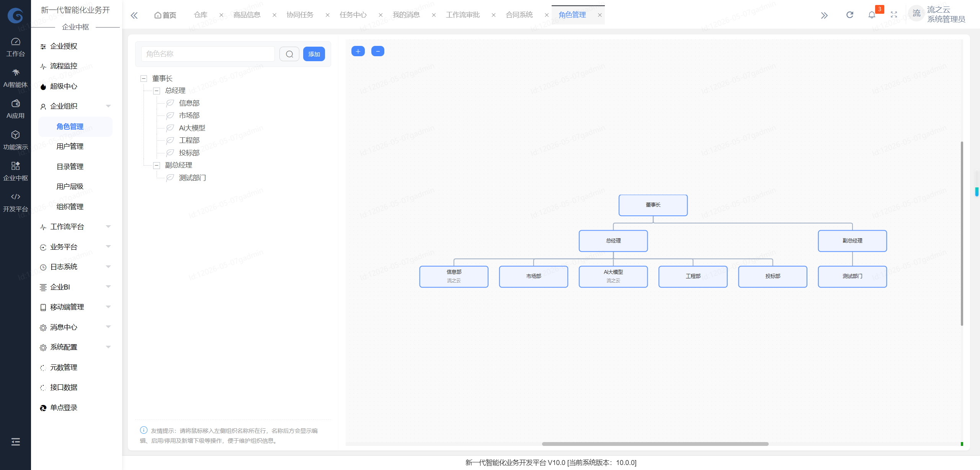Zoom in the org chart with plus

point(358,51)
